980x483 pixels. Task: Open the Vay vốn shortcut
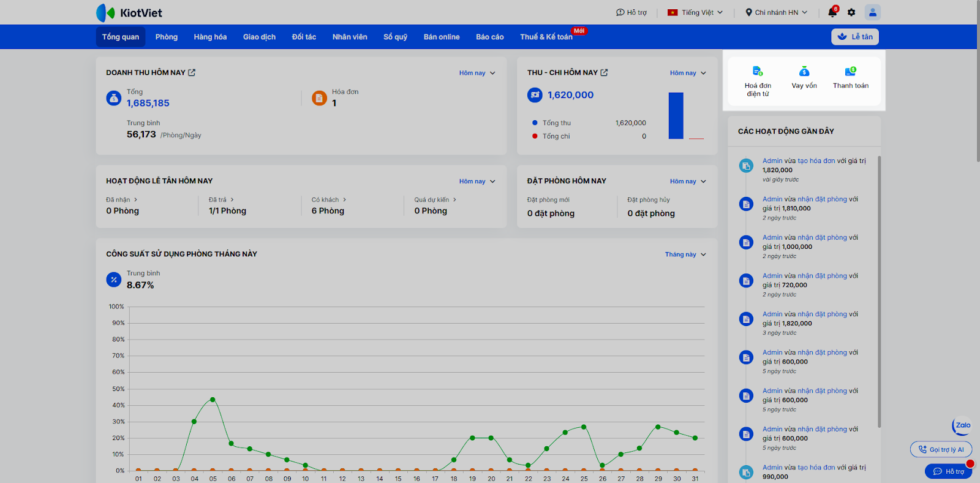pos(804,78)
